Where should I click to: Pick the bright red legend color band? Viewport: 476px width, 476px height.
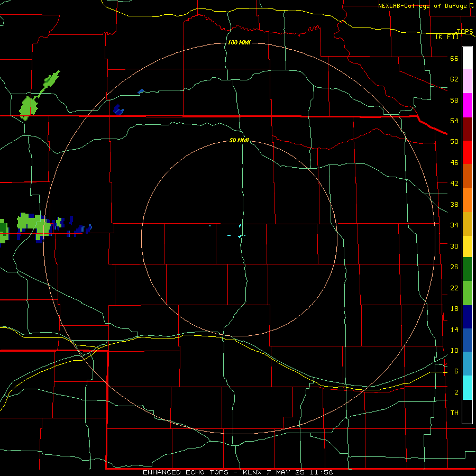pyautogui.click(x=467, y=152)
